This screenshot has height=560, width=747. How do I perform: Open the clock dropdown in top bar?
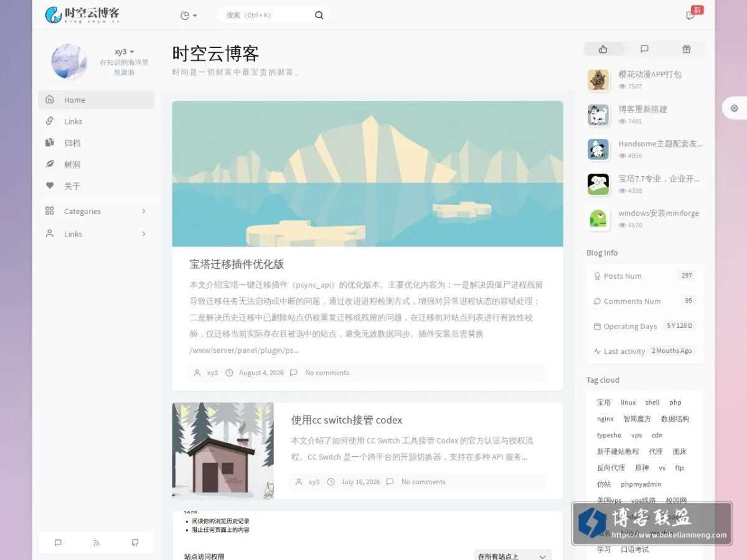(189, 16)
